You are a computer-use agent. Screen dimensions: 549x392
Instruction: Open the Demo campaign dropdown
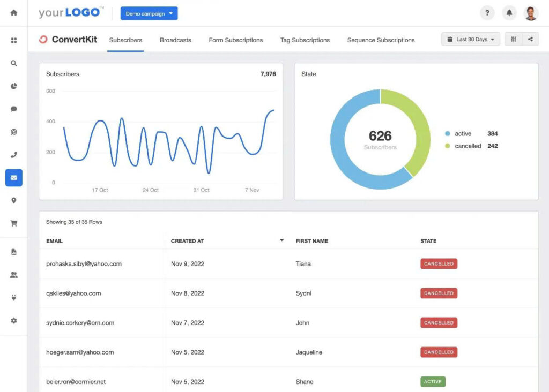149,13
